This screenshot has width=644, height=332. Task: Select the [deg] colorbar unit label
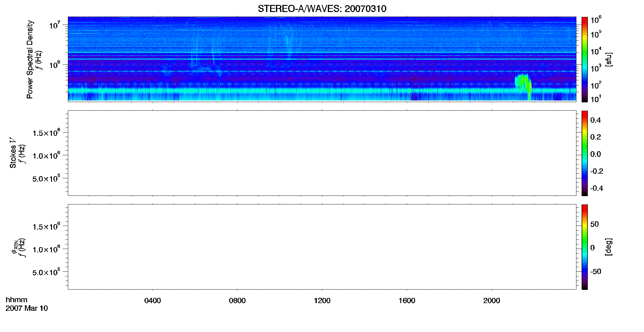click(x=609, y=247)
